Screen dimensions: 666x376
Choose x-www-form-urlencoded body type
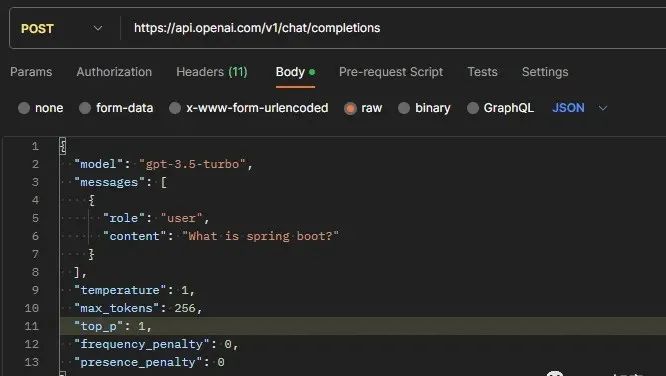(x=175, y=108)
